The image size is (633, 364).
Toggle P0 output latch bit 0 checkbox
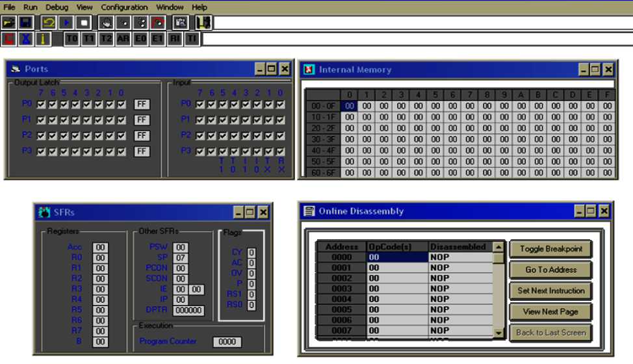(x=122, y=105)
